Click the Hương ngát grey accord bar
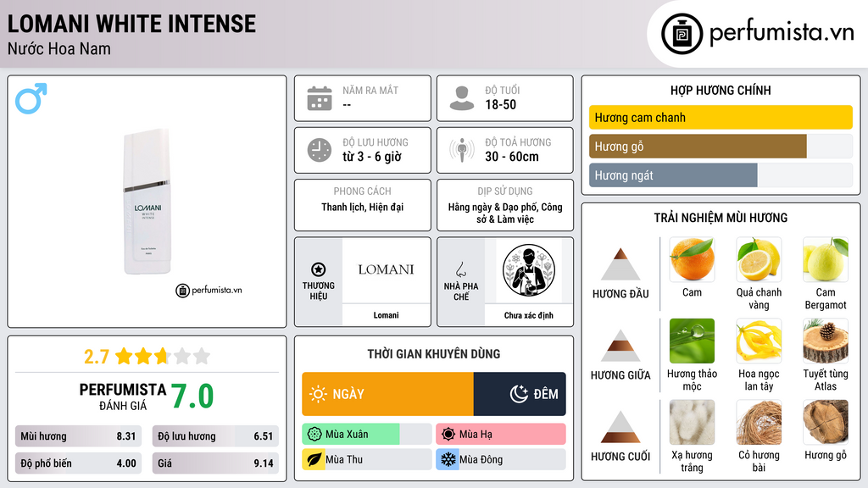The width and height of the screenshot is (868, 488). tap(673, 175)
